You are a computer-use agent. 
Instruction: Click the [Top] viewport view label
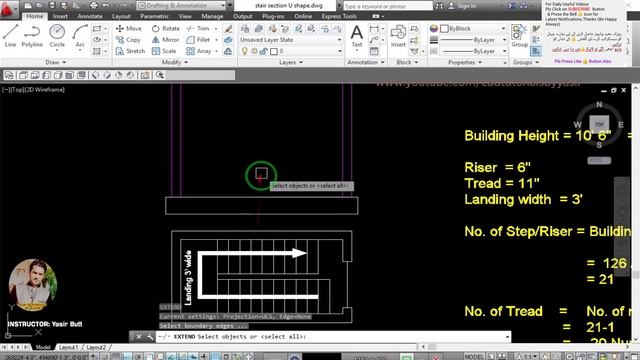pyautogui.click(x=17, y=90)
